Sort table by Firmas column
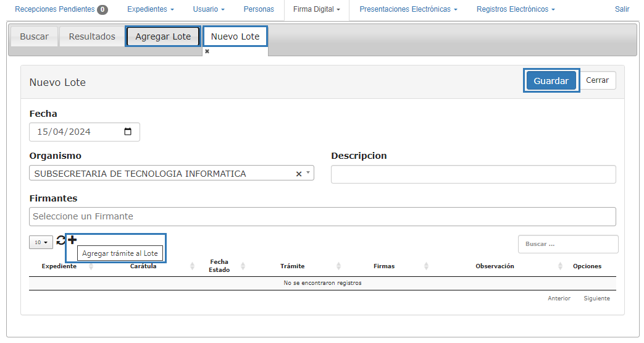The image size is (644, 343). pos(384,266)
